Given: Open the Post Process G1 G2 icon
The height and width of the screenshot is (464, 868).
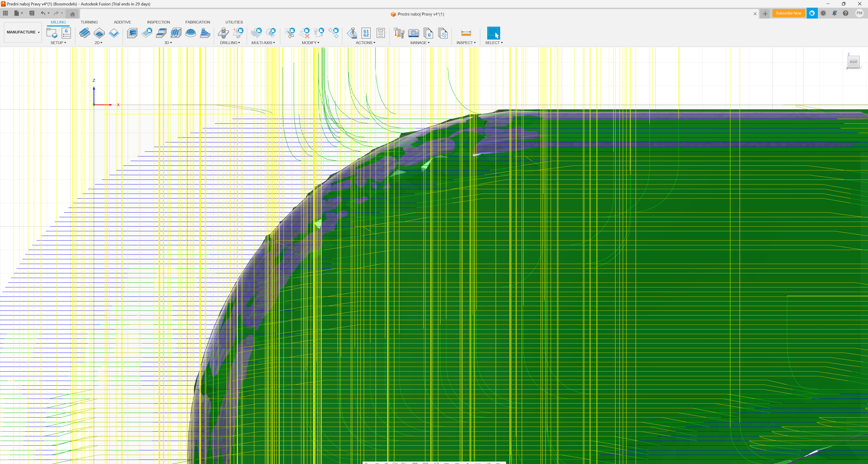Looking at the screenshot, I should [366, 33].
